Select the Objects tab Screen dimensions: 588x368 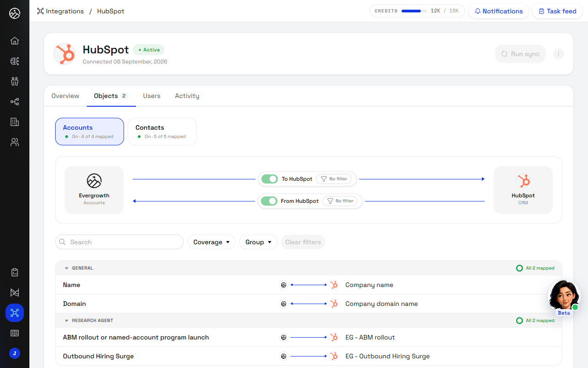(111, 96)
